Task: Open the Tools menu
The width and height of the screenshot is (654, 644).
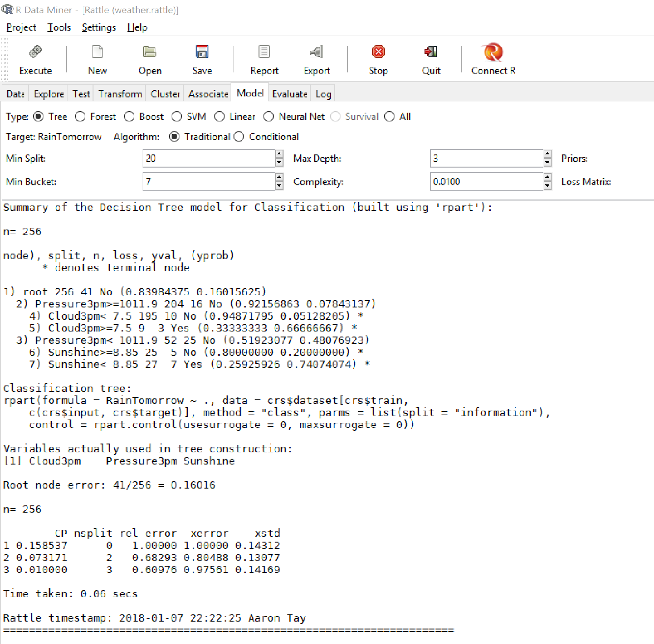Action: tap(59, 27)
